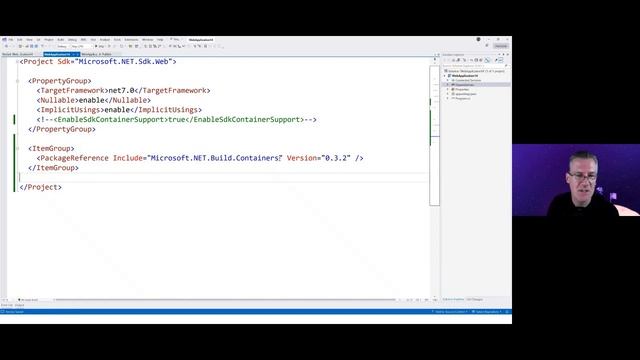Open the Help menu
This screenshot has height=360, width=640.
click(x=160, y=40)
